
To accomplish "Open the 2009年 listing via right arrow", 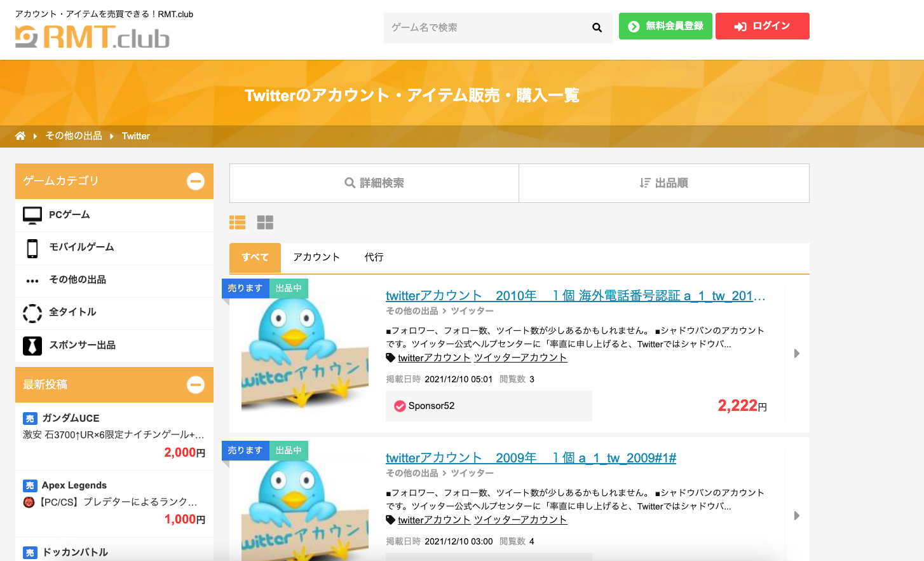I will point(797,515).
